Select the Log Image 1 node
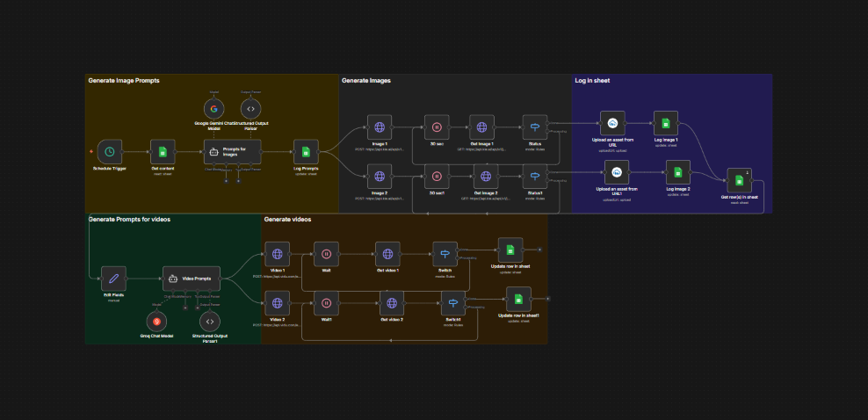 pos(666,123)
